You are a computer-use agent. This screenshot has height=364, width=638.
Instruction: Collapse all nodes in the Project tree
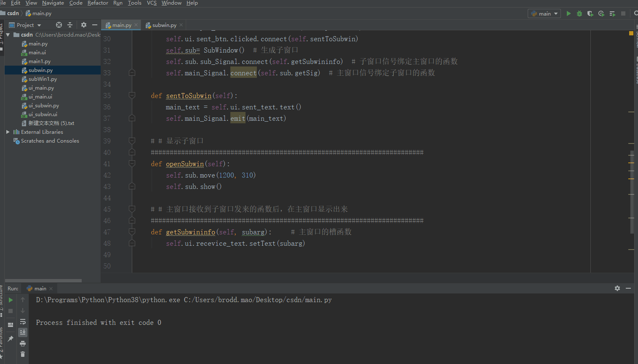point(70,25)
